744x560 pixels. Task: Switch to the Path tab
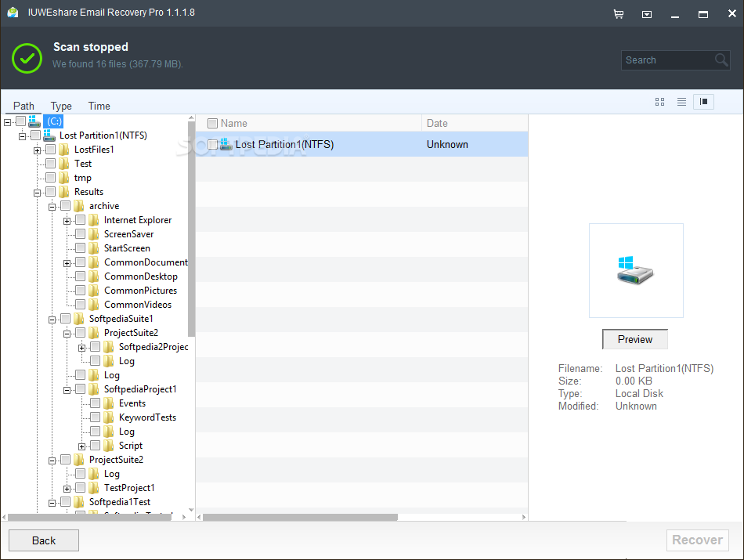[23, 106]
